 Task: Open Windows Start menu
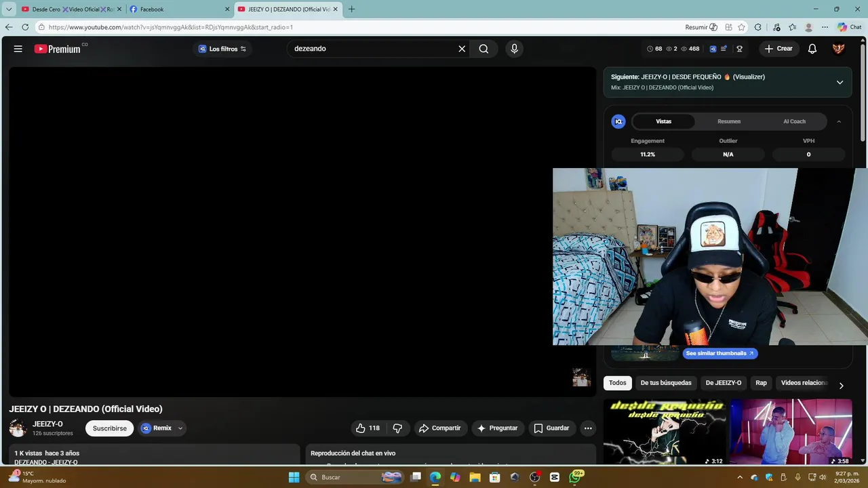pos(294,477)
